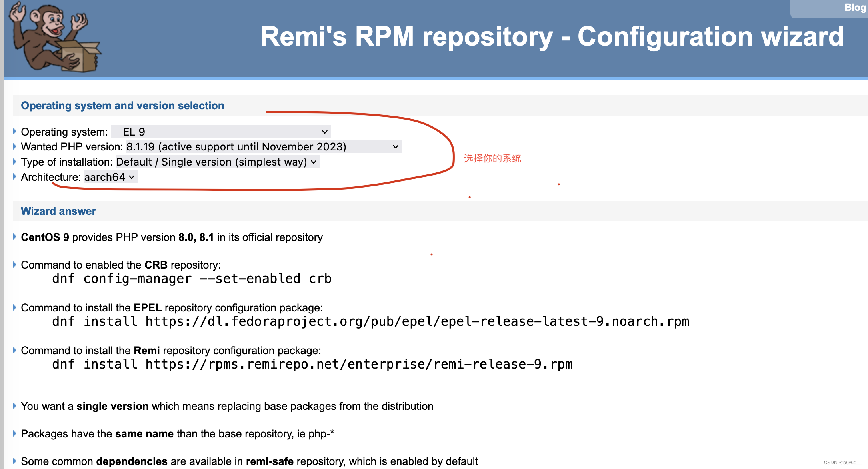The height and width of the screenshot is (469, 868).
Task: Click the Operating system and version selection heading
Action: click(122, 106)
